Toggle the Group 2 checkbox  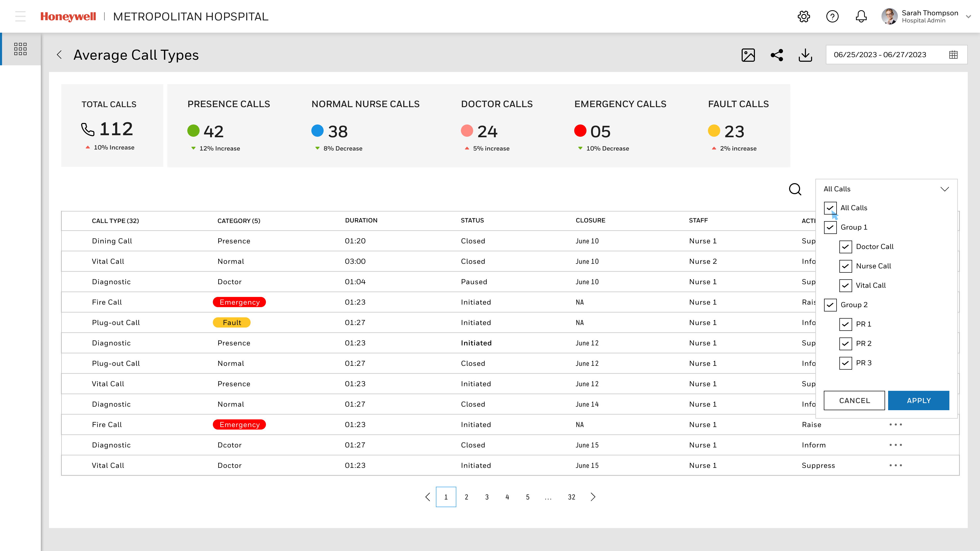[830, 305]
